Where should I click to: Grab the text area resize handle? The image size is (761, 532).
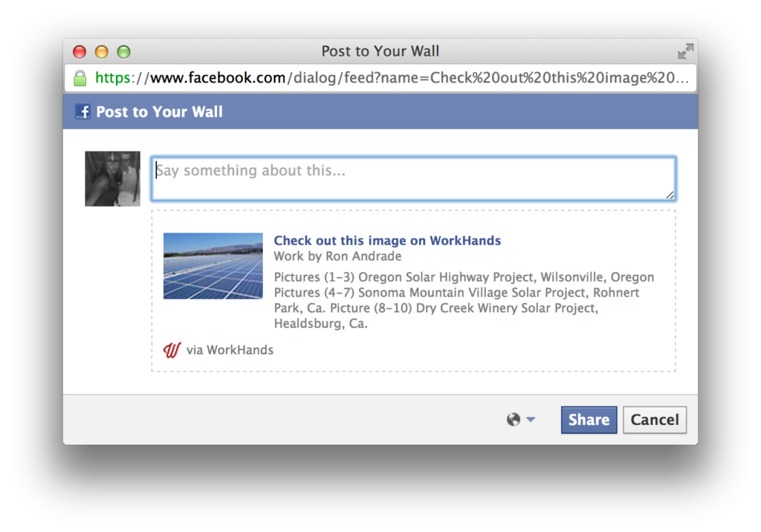point(670,195)
